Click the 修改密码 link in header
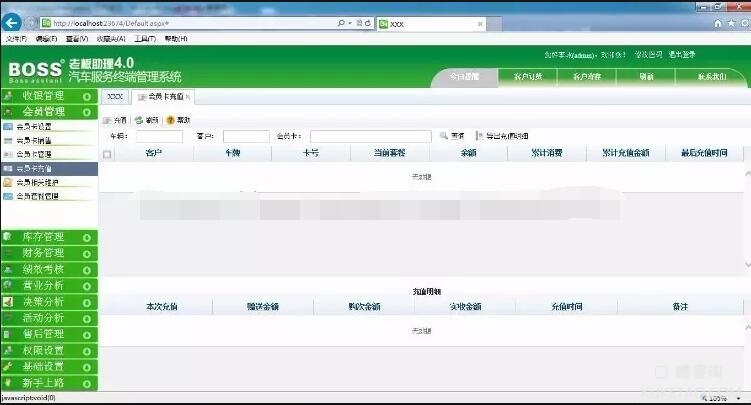 tap(649, 55)
